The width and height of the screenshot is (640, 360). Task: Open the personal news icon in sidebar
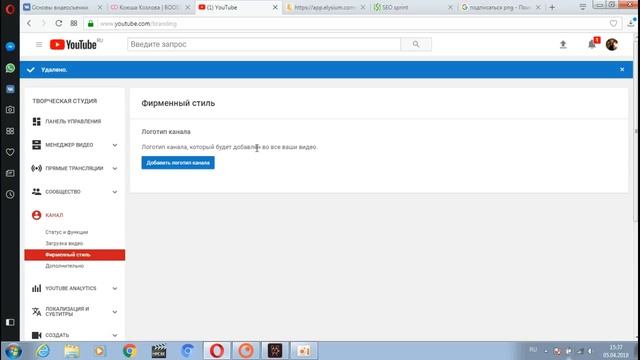[x=10, y=173]
